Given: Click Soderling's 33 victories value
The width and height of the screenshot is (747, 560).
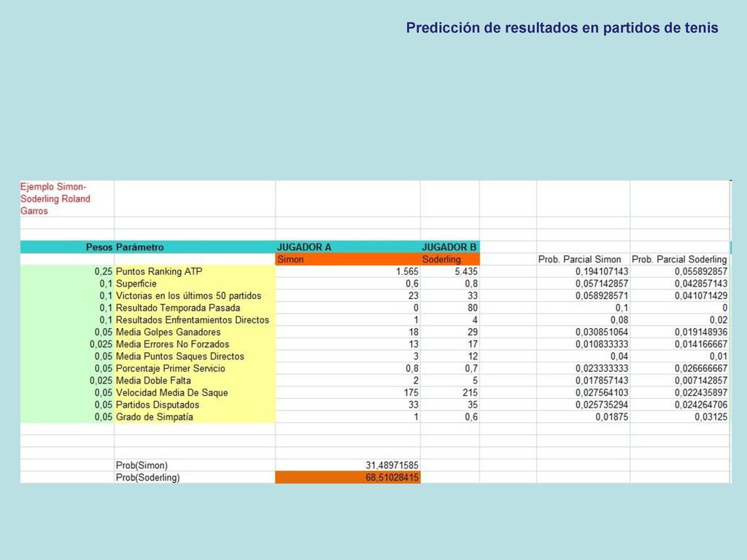Looking at the screenshot, I should tap(449, 296).
